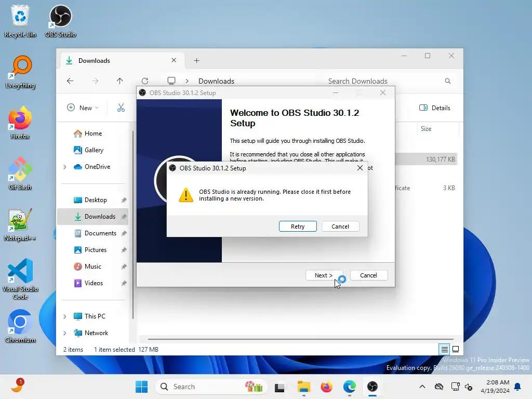The image size is (532, 399).
Task: Open the Windows Start menu
Action: pos(141,387)
